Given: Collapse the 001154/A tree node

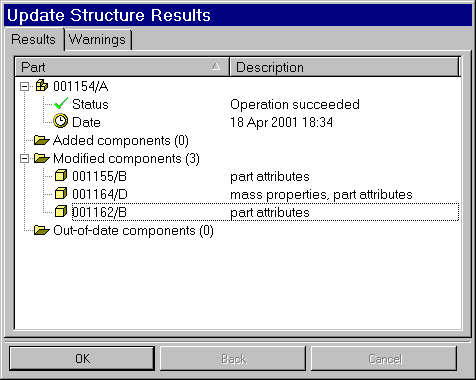Looking at the screenshot, I should (24, 86).
